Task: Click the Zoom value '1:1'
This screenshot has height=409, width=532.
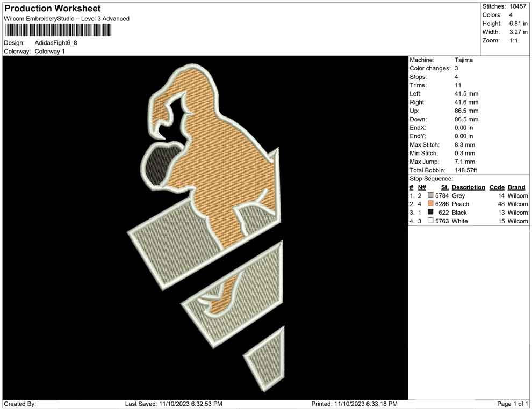Action: (x=514, y=40)
